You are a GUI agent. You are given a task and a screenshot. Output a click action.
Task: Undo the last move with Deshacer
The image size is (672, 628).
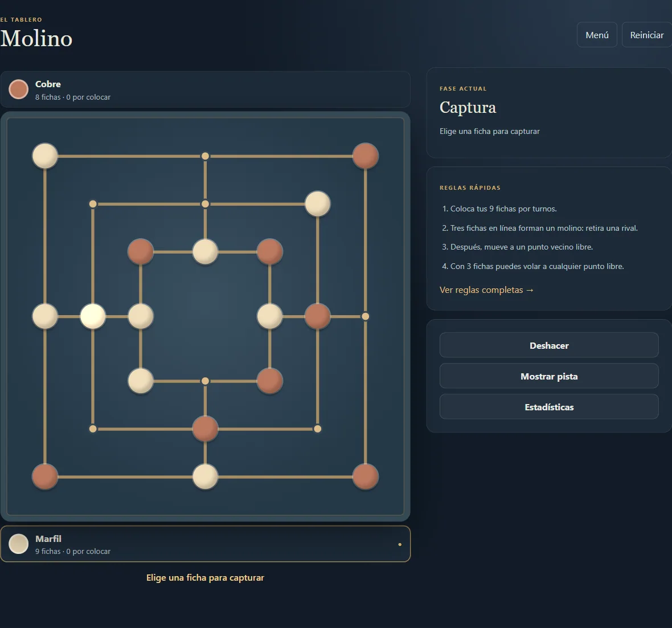[549, 345]
